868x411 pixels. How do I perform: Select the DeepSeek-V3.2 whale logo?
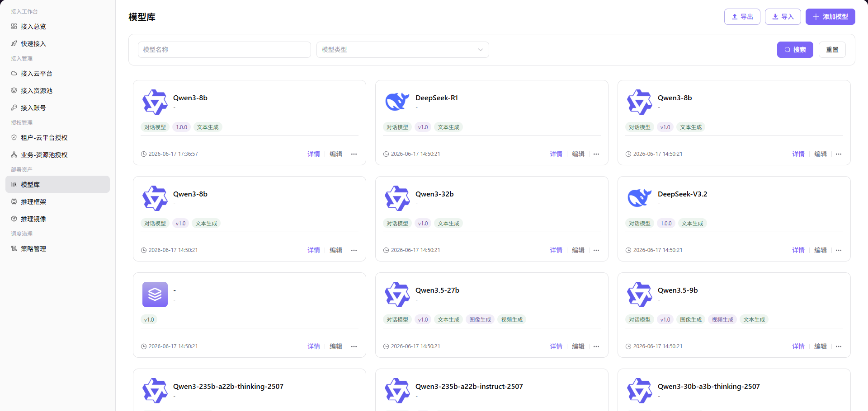click(640, 198)
